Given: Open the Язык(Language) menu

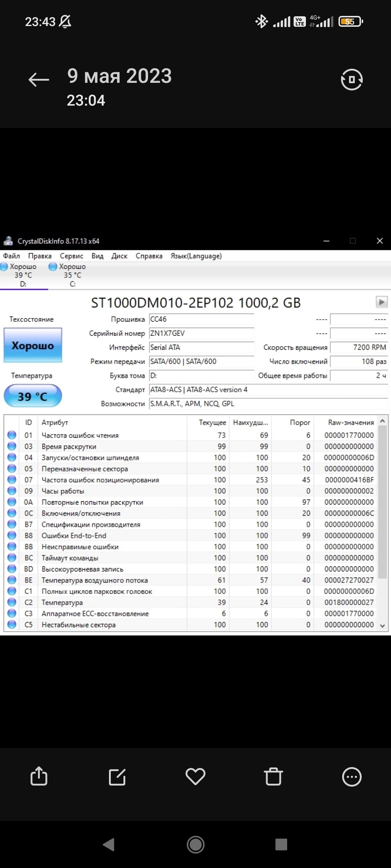Looking at the screenshot, I should pyautogui.click(x=196, y=256).
